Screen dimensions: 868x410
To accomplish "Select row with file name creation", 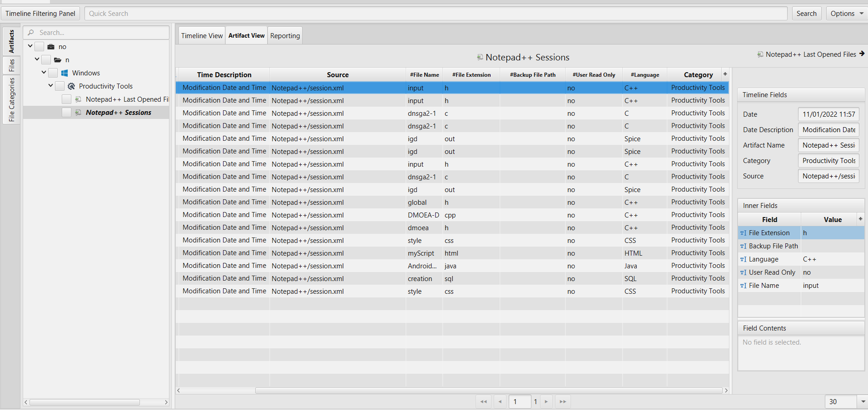I will [452, 279].
